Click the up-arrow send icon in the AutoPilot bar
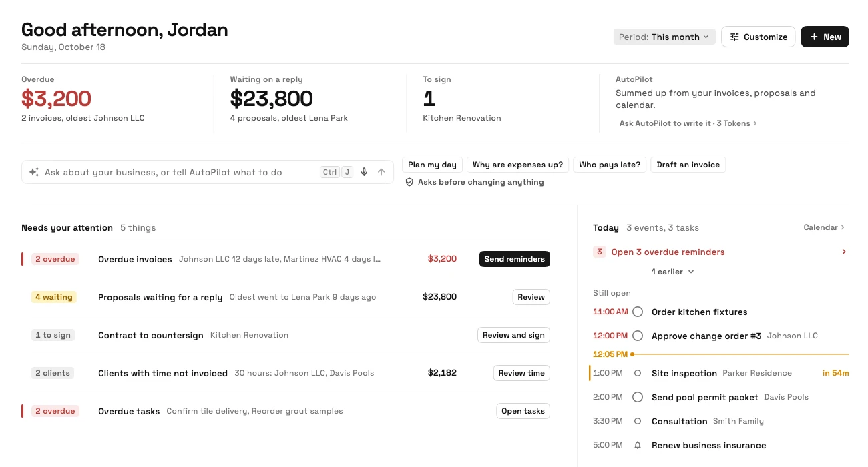Viewport: 868px width, 467px height. [x=381, y=172]
